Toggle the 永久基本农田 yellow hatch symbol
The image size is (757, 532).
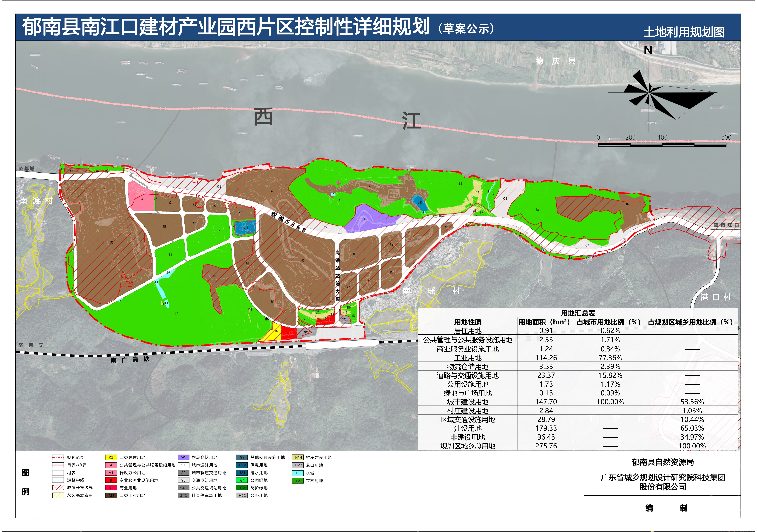(x=58, y=495)
